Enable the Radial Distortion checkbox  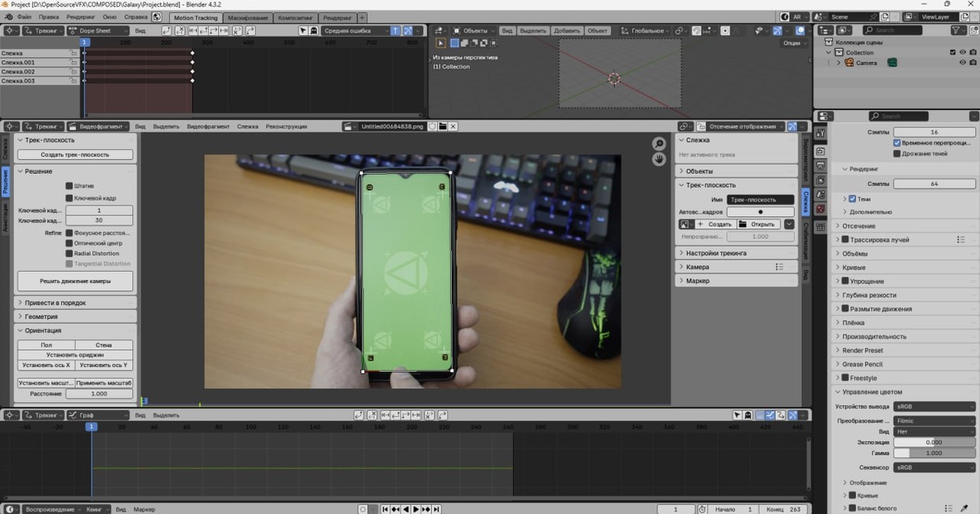[69, 254]
